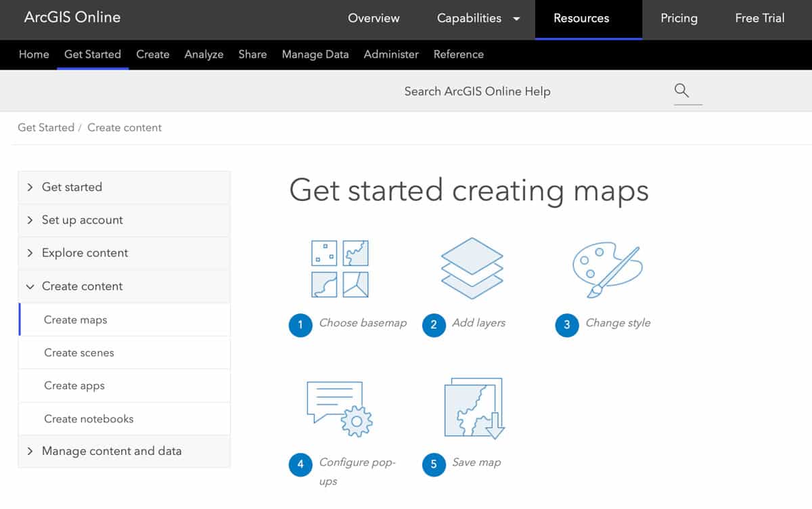
Task: Open the Choose basemap grid icon
Action: pos(340,269)
